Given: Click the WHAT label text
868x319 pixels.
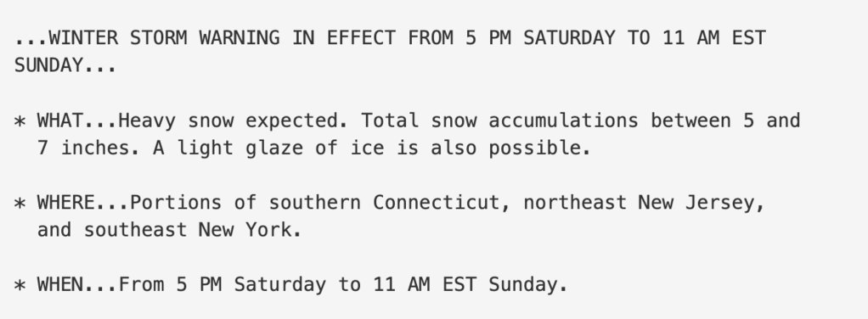Looking at the screenshot, I should coord(59,120).
